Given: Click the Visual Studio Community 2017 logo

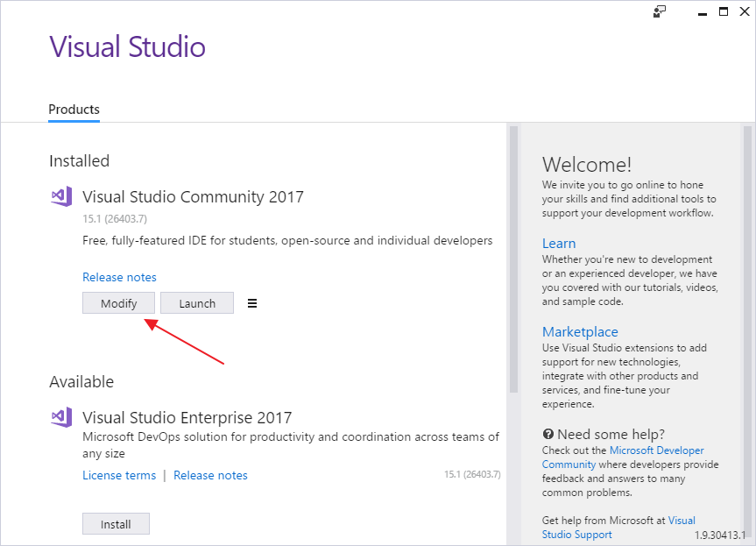Looking at the screenshot, I should [61, 196].
